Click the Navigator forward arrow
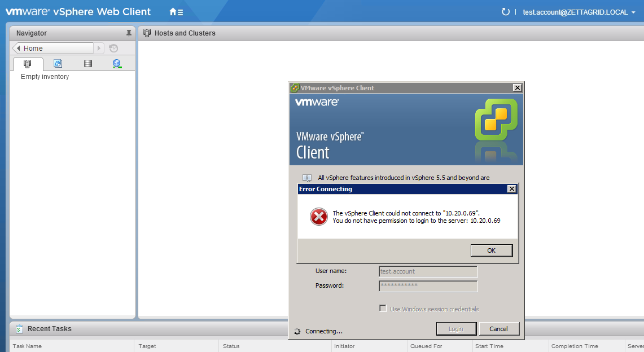Viewport: 644px width, 352px height. [99, 49]
